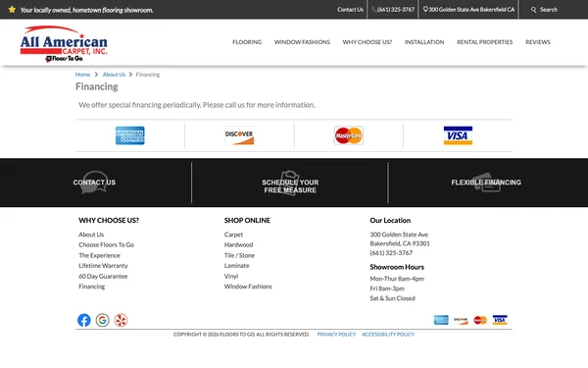Open the Yelp icon in footer
The image size is (588, 368).
pos(121,320)
